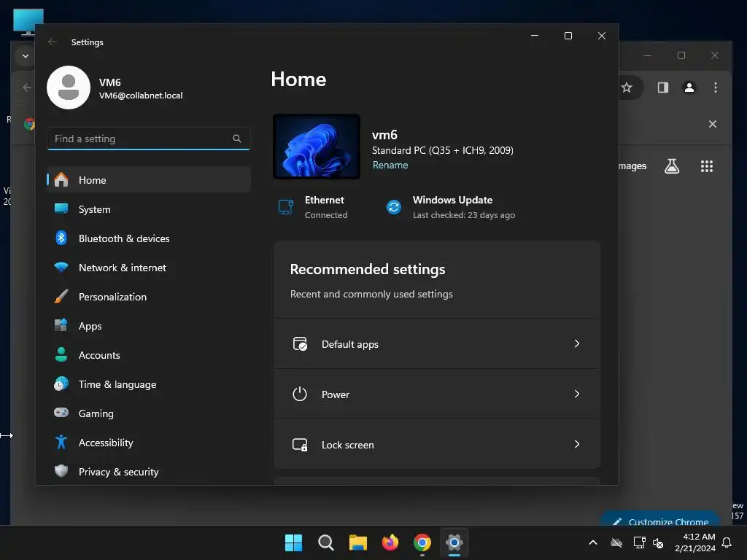Open Chrome side panel icon

click(662, 87)
